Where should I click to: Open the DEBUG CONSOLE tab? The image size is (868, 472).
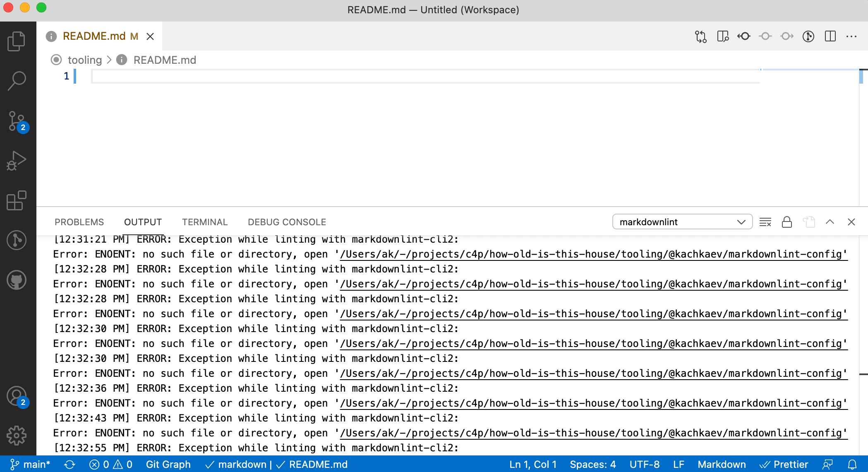point(287,222)
